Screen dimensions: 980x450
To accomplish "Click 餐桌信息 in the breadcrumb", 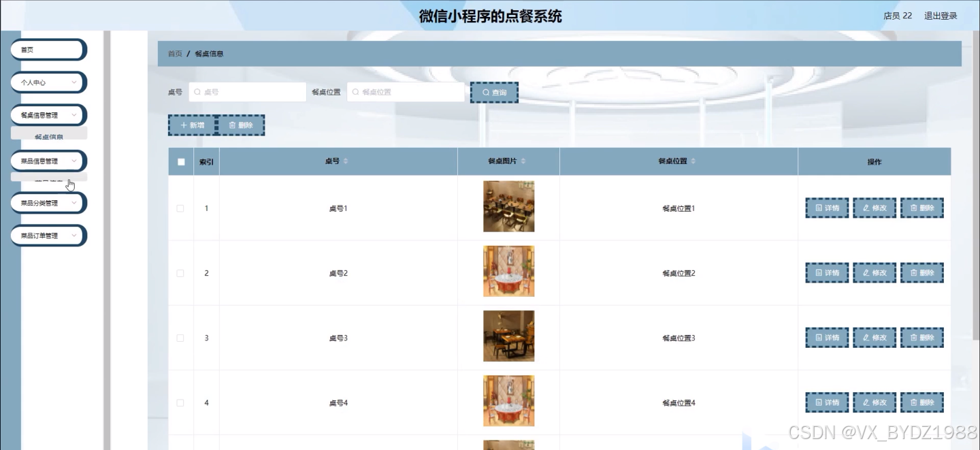I will [209, 54].
